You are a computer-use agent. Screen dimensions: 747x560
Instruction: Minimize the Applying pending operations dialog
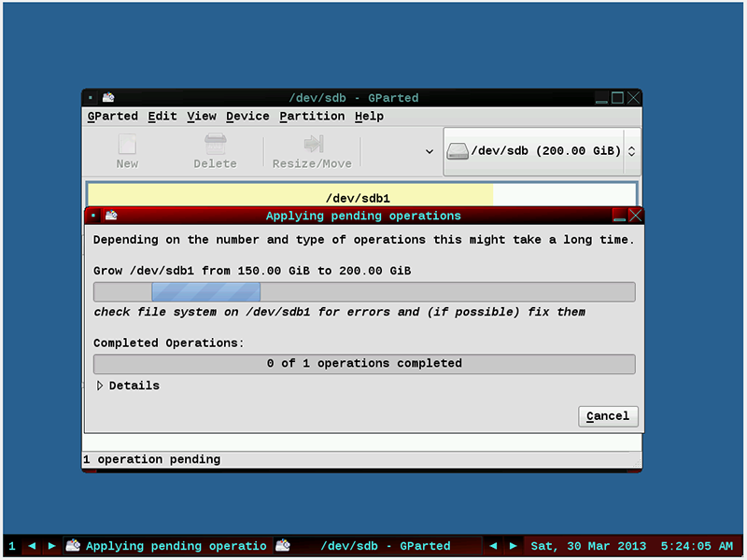(x=619, y=217)
